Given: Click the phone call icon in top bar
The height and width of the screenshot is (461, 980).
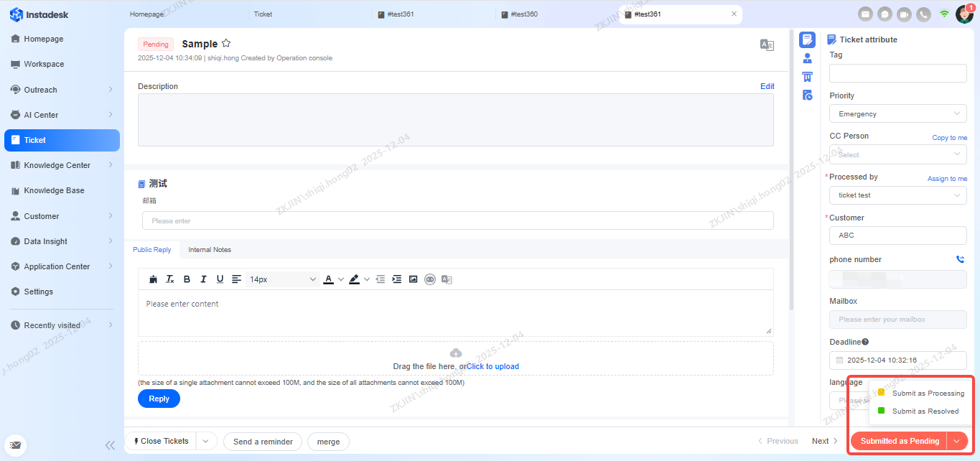Looking at the screenshot, I should coord(923,14).
